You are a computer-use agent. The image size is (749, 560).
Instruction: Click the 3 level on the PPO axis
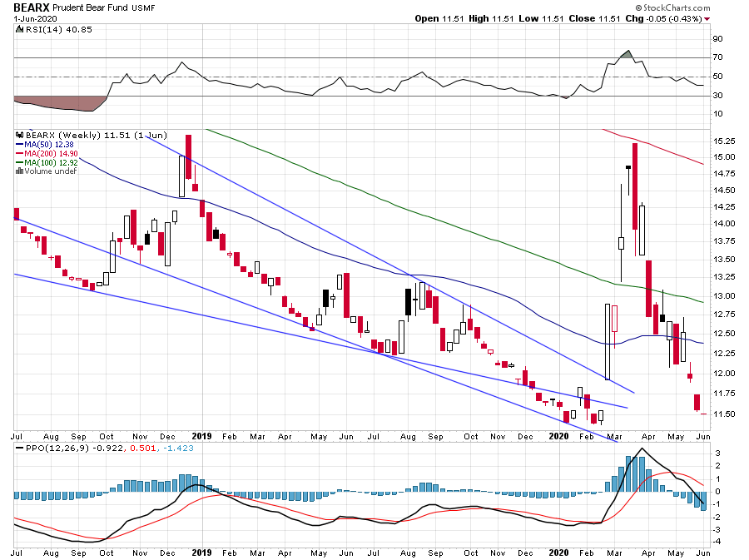(x=718, y=453)
